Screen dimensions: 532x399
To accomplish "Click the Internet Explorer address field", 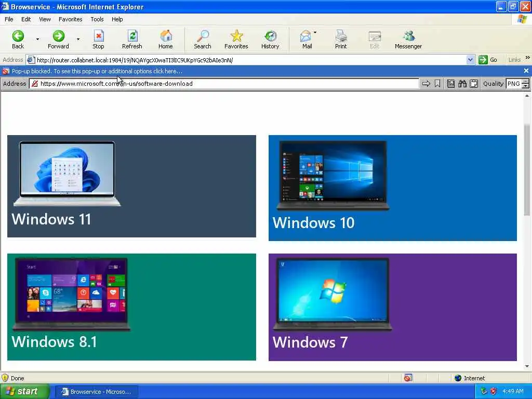I will pos(250,60).
